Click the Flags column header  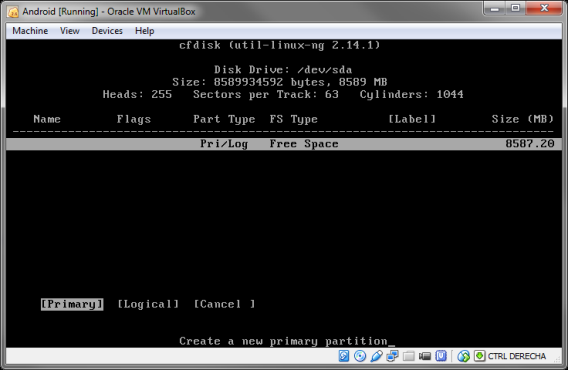point(134,119)
